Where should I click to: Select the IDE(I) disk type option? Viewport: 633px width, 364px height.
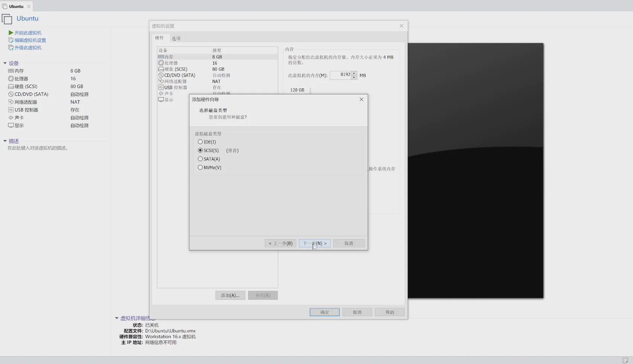[200, 142]
